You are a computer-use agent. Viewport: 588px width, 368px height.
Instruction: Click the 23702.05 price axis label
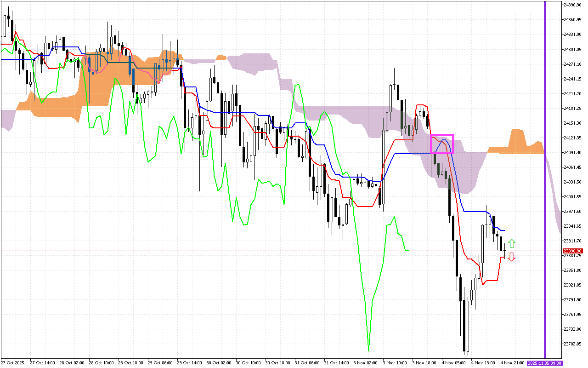(572, 344)
